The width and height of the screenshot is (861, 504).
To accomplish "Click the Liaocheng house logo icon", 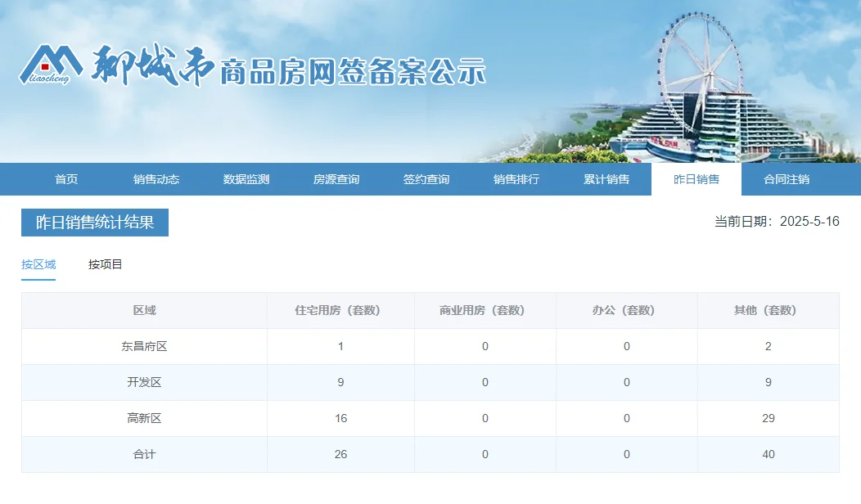I will tap(49, 64).
